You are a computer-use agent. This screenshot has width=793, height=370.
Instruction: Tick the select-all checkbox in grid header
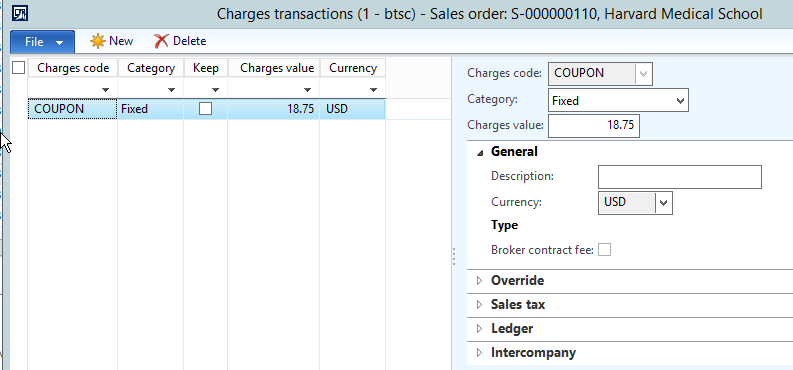18,68
